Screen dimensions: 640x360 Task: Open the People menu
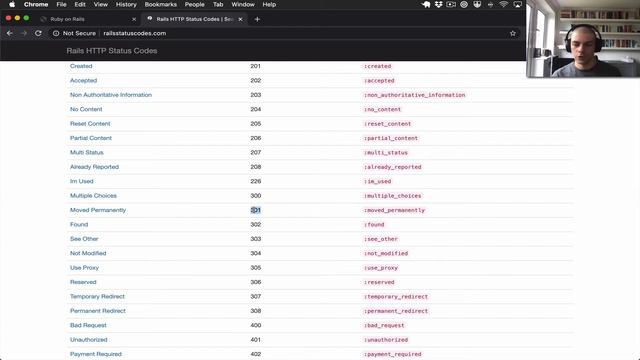point(194,4)
